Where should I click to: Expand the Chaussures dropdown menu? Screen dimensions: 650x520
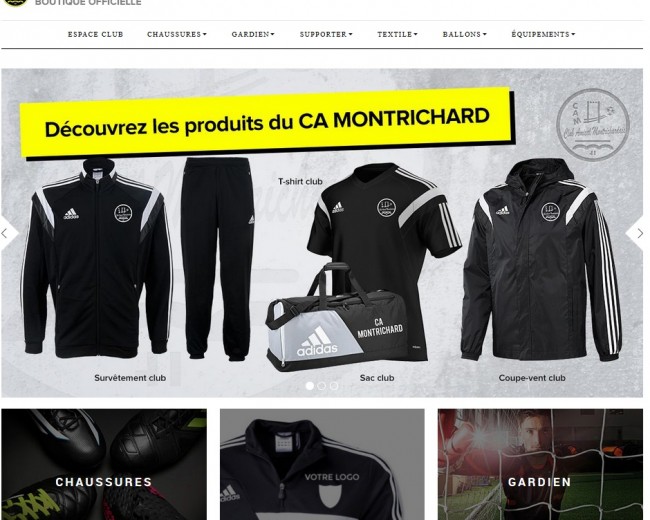coord(177,34)
